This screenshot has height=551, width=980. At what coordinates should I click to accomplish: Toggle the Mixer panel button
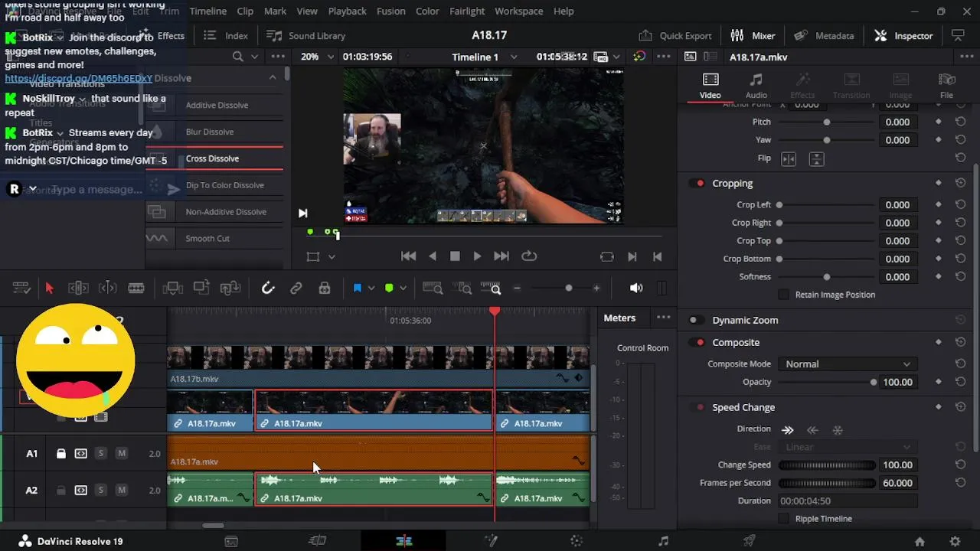click(x=753, y=36)
